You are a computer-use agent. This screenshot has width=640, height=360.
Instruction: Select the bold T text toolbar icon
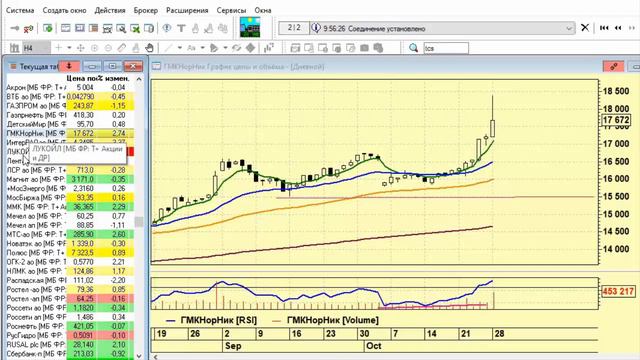click(x=181, y=28)
